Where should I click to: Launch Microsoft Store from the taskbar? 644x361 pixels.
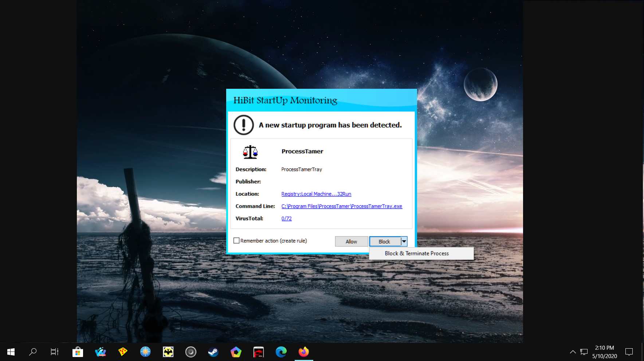[78, 352]
